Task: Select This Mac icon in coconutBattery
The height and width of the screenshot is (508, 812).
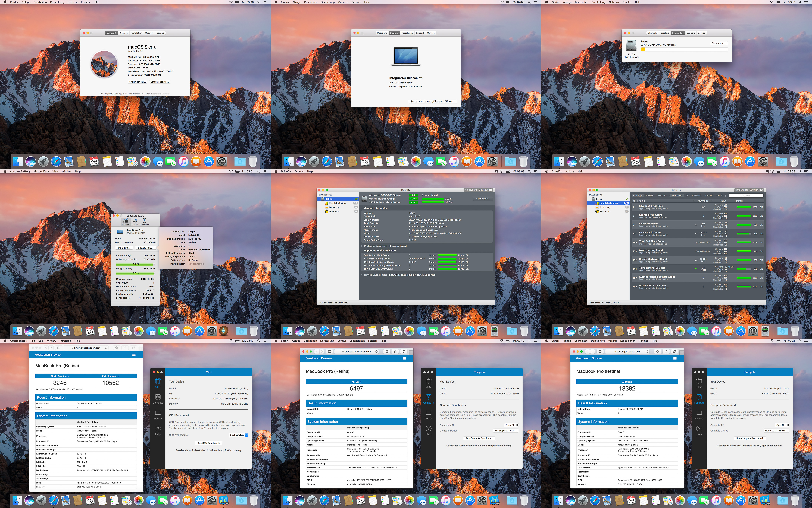Action: coord(126,222)
